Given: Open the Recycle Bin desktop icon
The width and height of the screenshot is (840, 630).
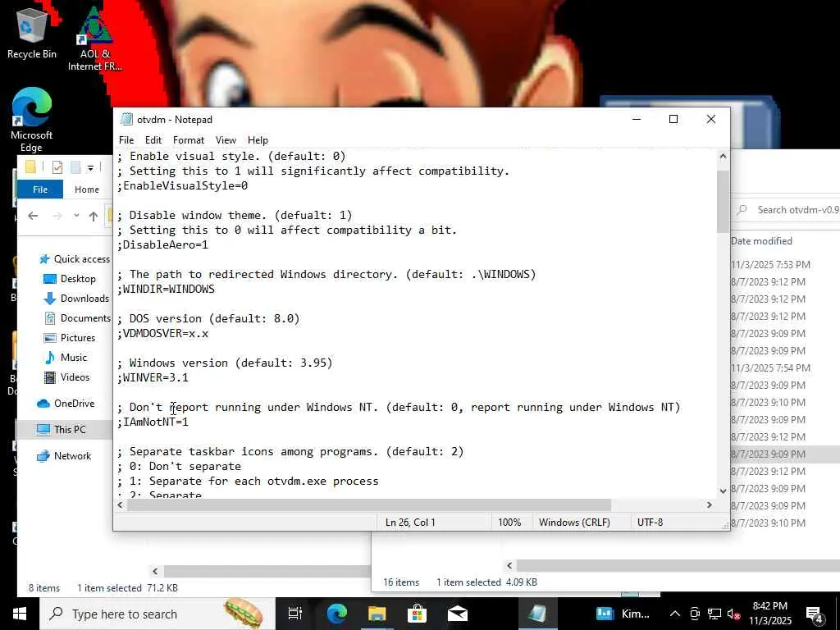Looking at the screenshot, I should (31, 32).
